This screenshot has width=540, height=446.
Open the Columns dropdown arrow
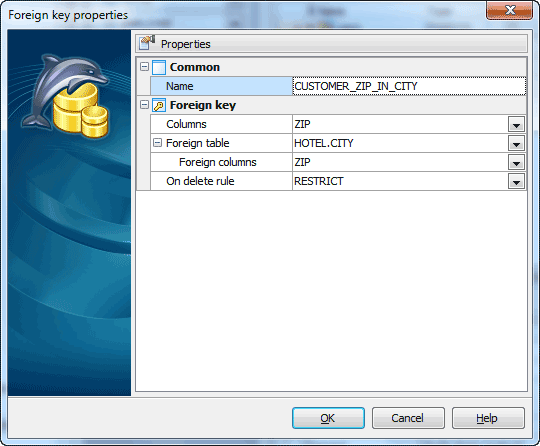click(516, 124)
